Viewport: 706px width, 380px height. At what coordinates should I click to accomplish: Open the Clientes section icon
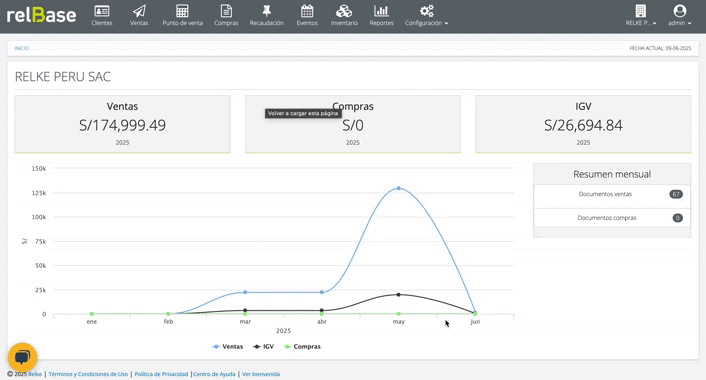pyautogui.click(x=102, y=11)
